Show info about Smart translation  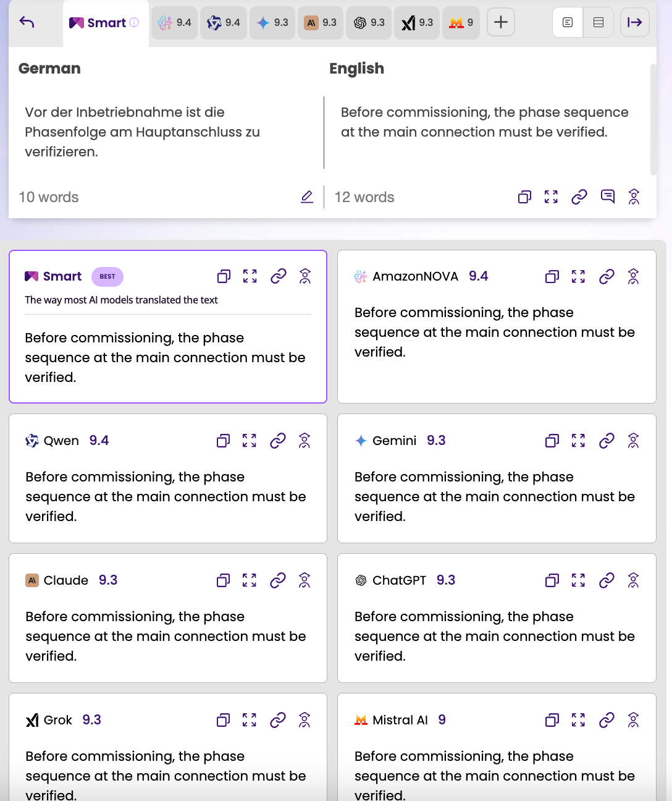[134, 23]
